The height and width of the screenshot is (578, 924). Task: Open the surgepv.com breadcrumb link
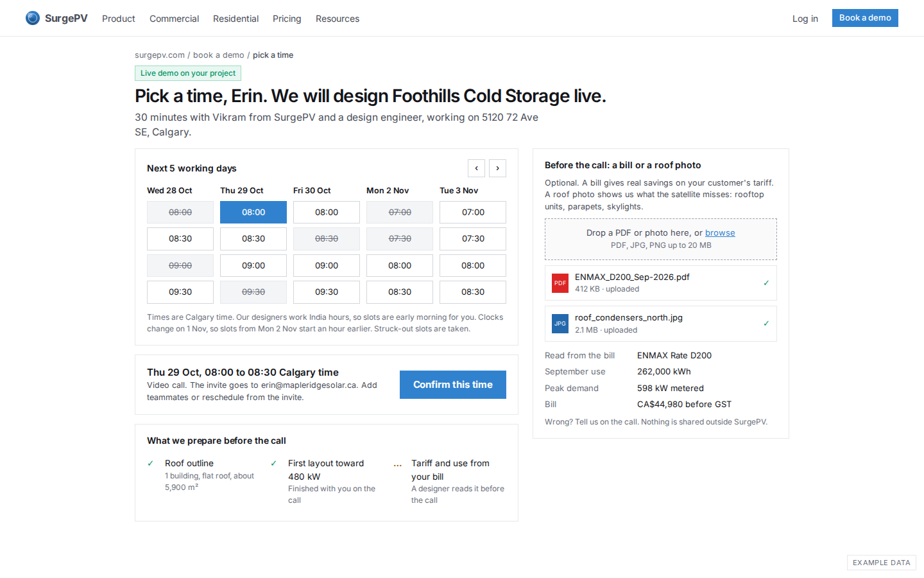160,55
